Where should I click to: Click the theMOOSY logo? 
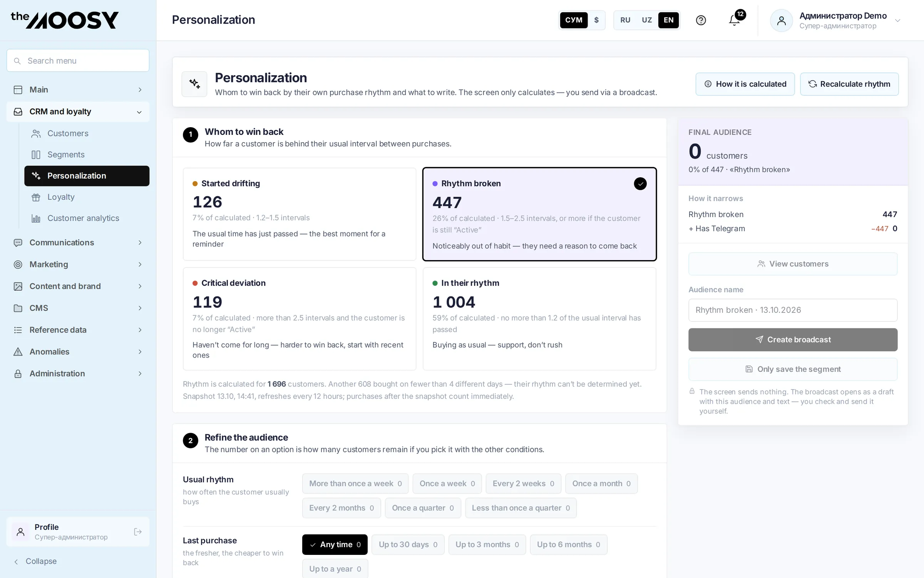point(65,20)
